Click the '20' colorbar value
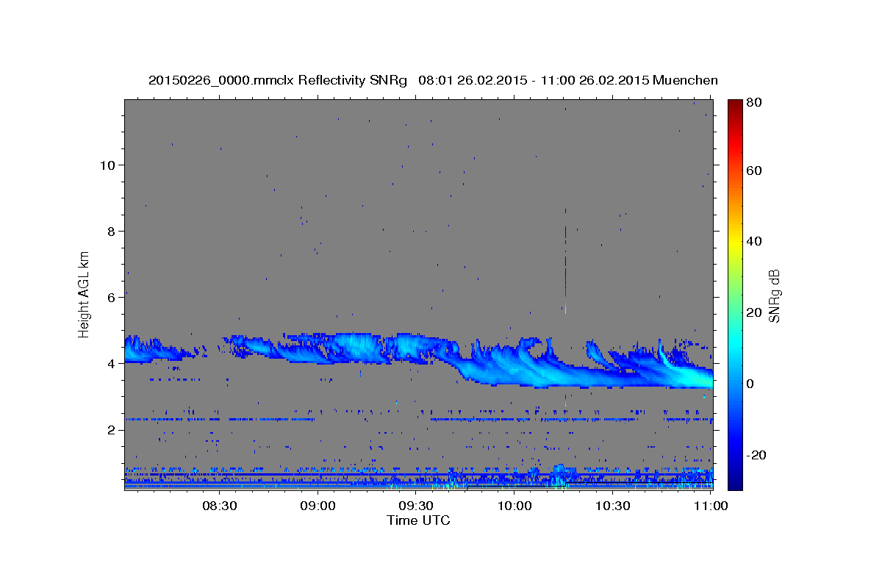This screenshot has height=588, width=882. 756,312
